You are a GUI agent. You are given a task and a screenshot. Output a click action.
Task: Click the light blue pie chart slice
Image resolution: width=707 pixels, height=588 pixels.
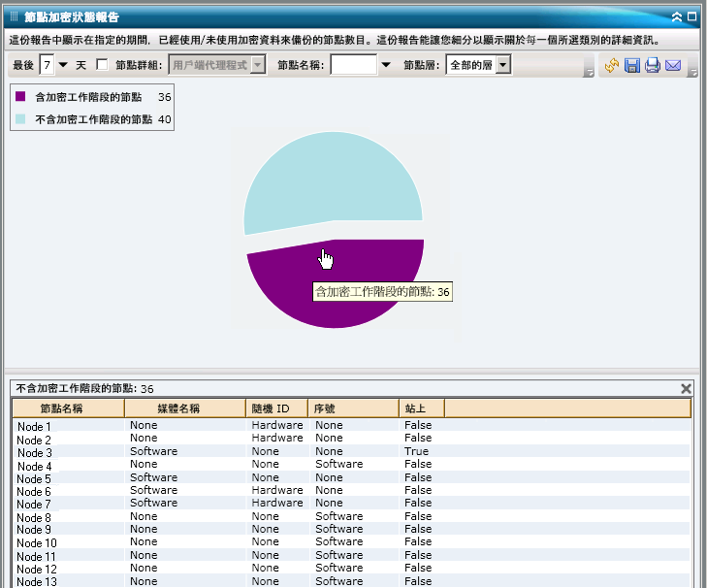tap(330, 180)
